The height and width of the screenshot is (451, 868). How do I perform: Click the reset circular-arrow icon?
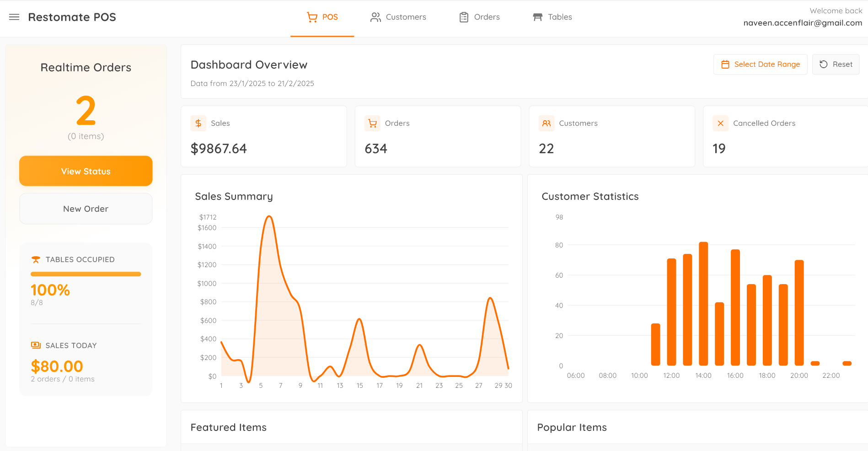coord(823,64)
